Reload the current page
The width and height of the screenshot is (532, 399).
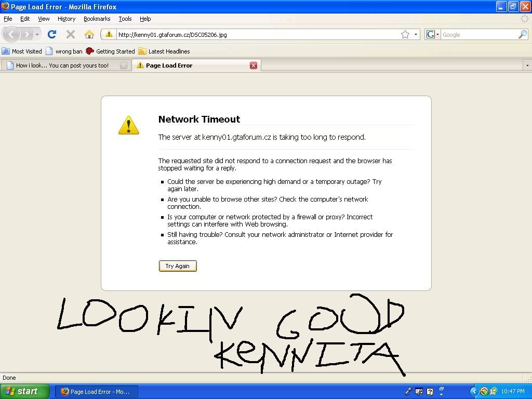point(52,34)
